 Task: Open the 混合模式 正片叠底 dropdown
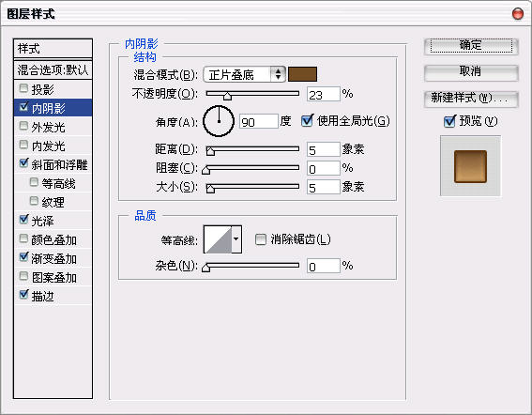[244, 74]
